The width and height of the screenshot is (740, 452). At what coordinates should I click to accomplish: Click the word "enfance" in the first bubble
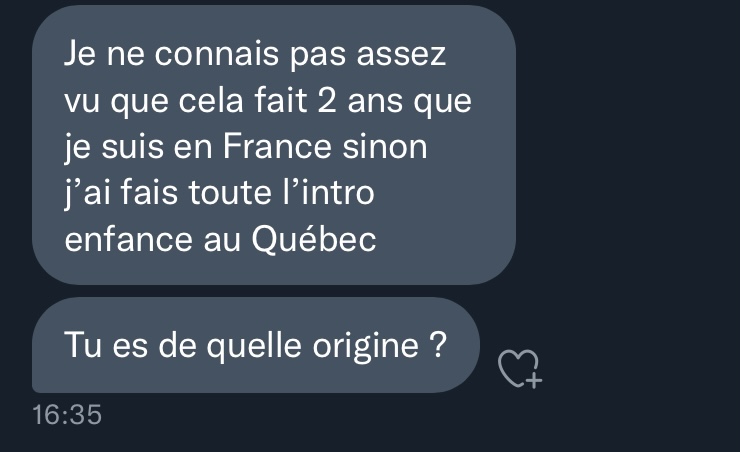click(x=128, y=240)
